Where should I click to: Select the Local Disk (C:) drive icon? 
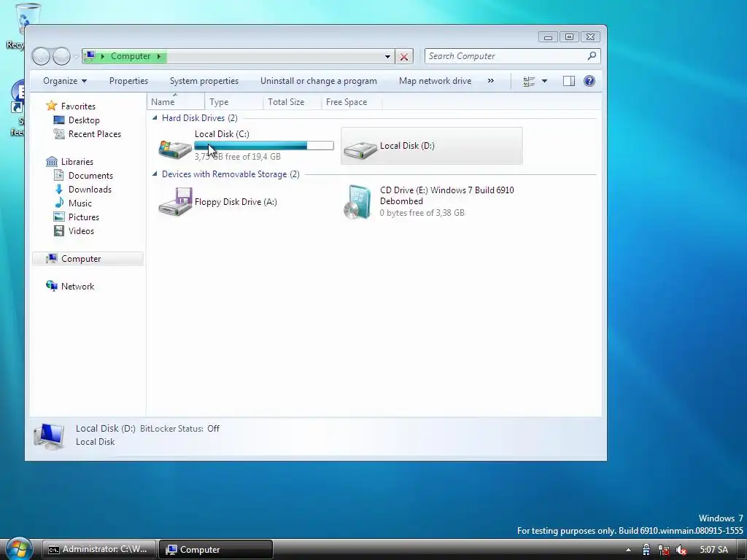[x=175, y=149]
